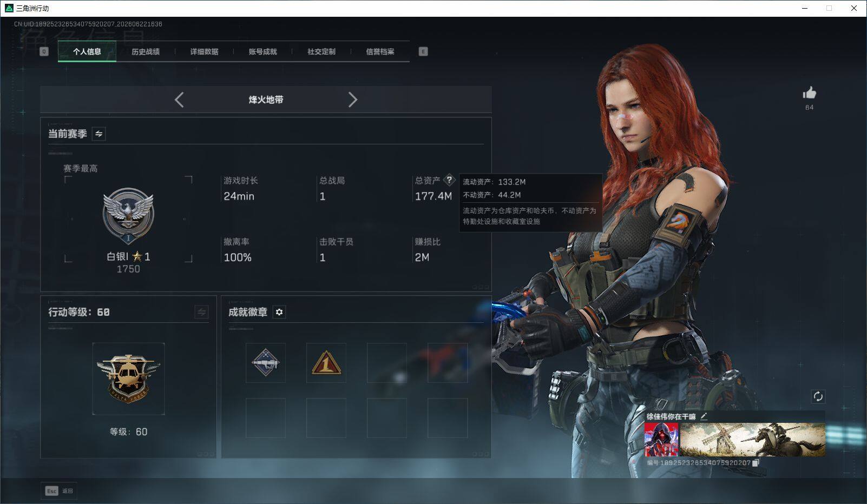Click the 总资产 177.4M value

point(433,196)
